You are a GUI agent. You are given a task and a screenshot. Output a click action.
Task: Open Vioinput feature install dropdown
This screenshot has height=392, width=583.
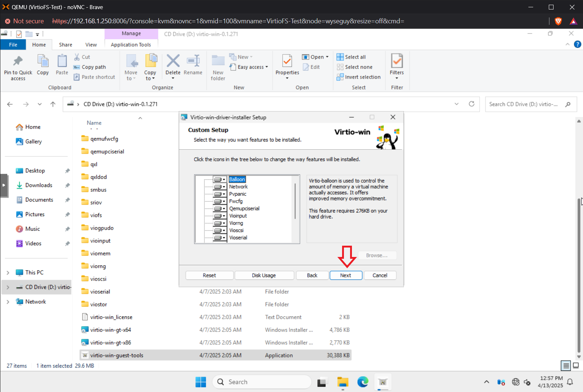(220, 216)
